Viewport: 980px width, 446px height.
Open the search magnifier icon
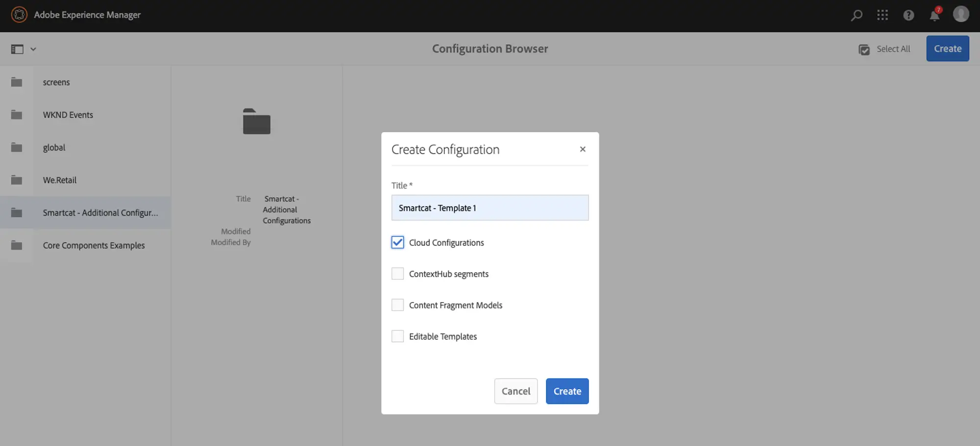tap(857, 15)
